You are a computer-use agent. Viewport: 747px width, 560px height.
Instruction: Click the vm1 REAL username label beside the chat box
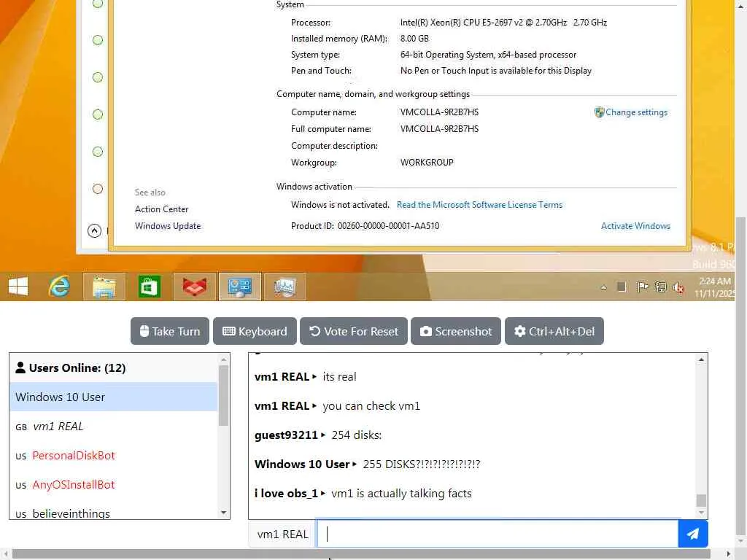pos(282,534)
